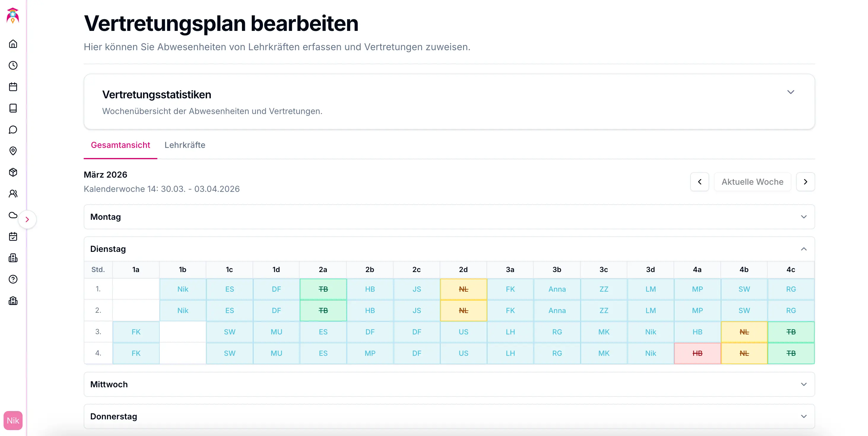Image resolution: width=868 pixels, height=436 pixels.
Task: Expand the sidebar with arrow toggle
Action: 27,219
